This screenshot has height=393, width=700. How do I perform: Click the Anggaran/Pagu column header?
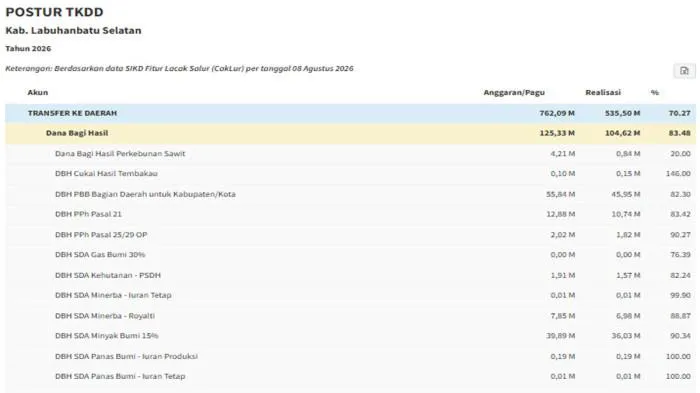514,92
